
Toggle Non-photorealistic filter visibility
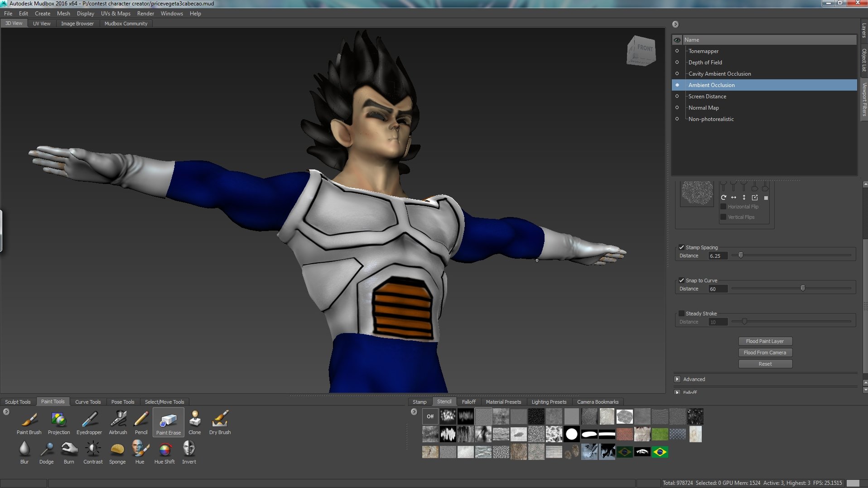tap(677, 119)
